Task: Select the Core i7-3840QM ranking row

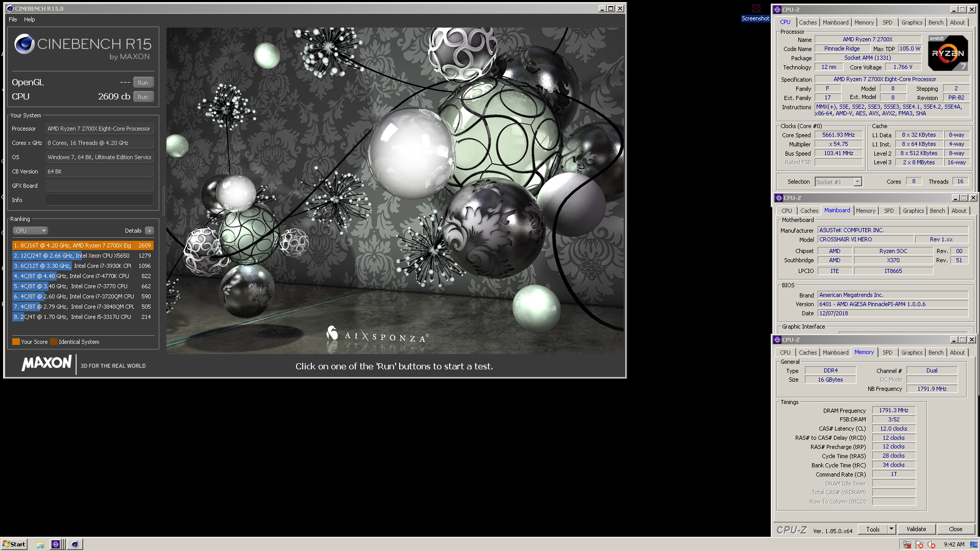Action: pyautogui.click(x=83, y=307)
